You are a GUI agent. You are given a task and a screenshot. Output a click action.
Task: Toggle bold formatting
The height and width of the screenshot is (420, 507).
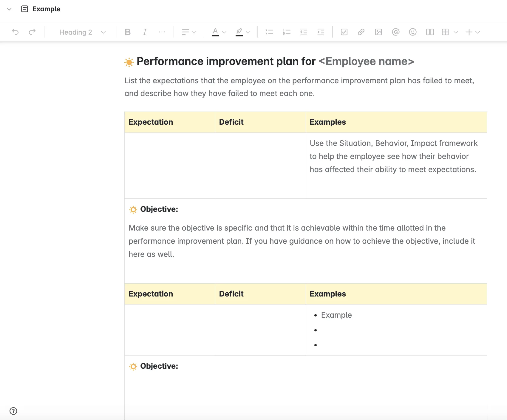128,32
